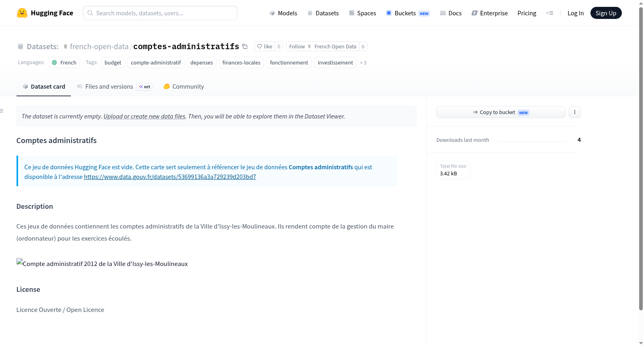Switch to the Dataset card tab
The height and width of the screenshot is (347, 644).
coord(44,87)
